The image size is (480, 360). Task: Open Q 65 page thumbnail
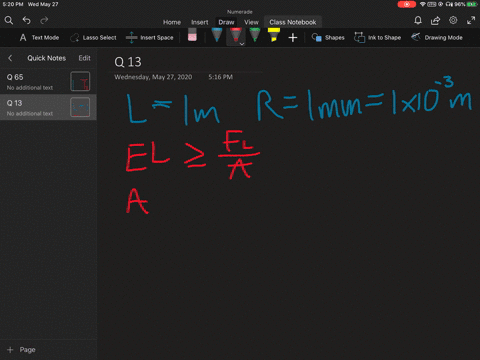pos(80,81)
